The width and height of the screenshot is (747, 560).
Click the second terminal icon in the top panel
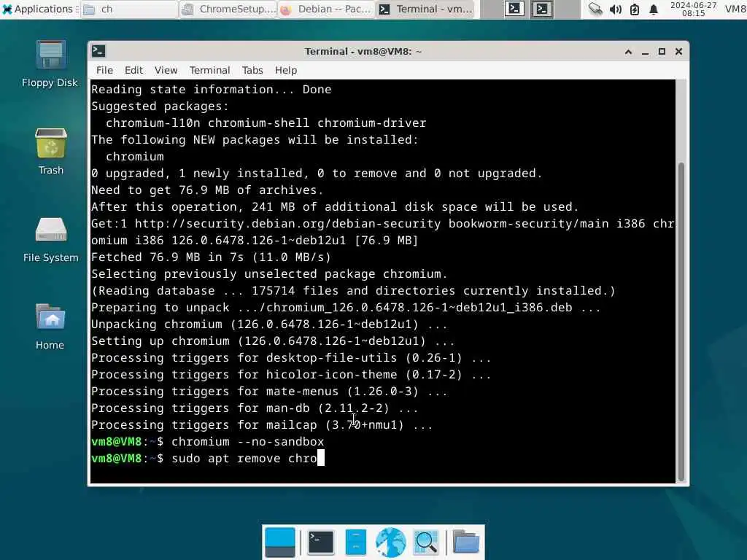point(542,9)
